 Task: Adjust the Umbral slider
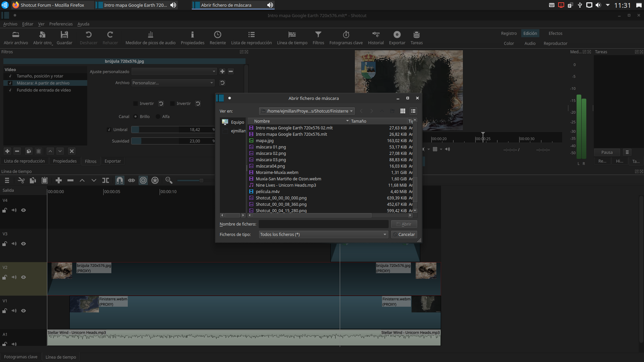[173, 130]
